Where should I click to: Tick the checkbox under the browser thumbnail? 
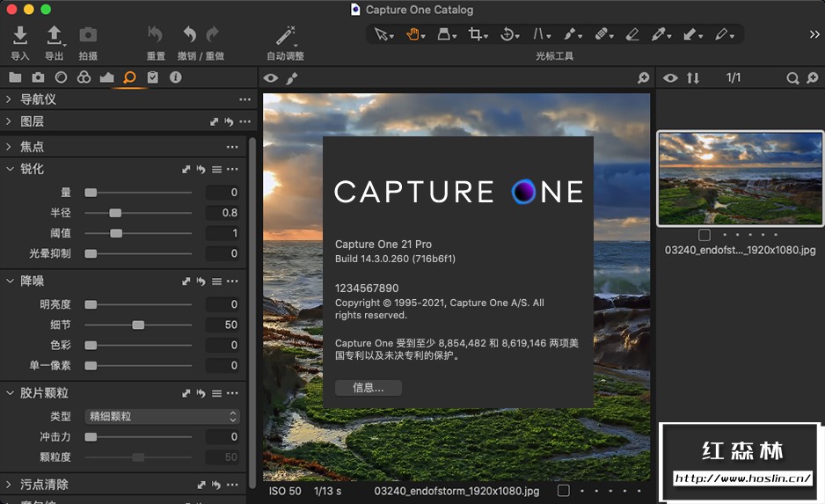coord(704,235)
